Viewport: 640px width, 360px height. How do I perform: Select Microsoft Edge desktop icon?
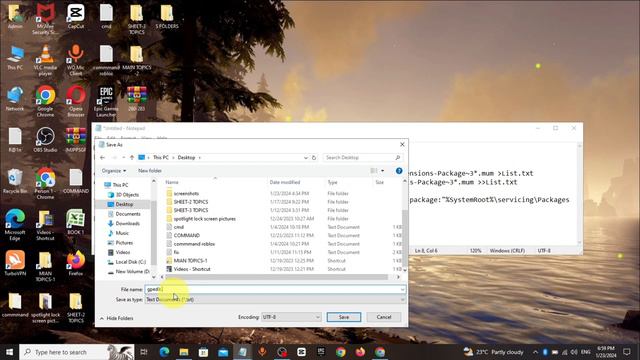click(x=15, y=225)
